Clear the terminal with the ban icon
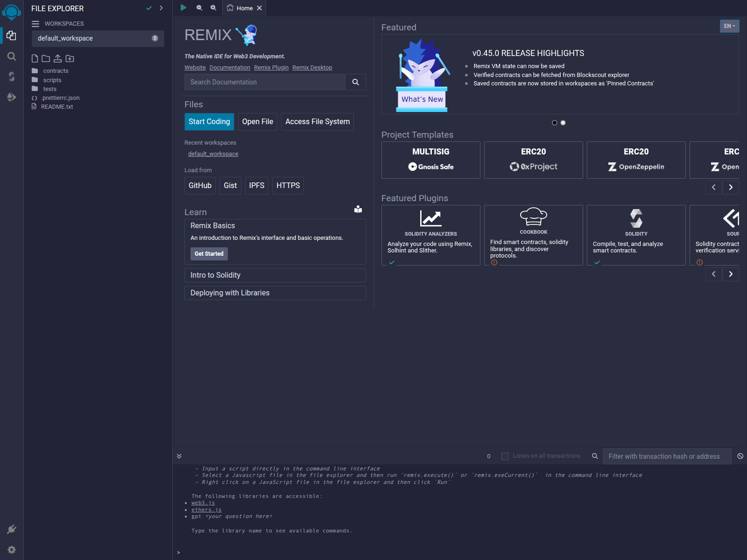Image resolution: width=747 pixels, height=560 pixels. pyautogui.click(x=740, y=456)
